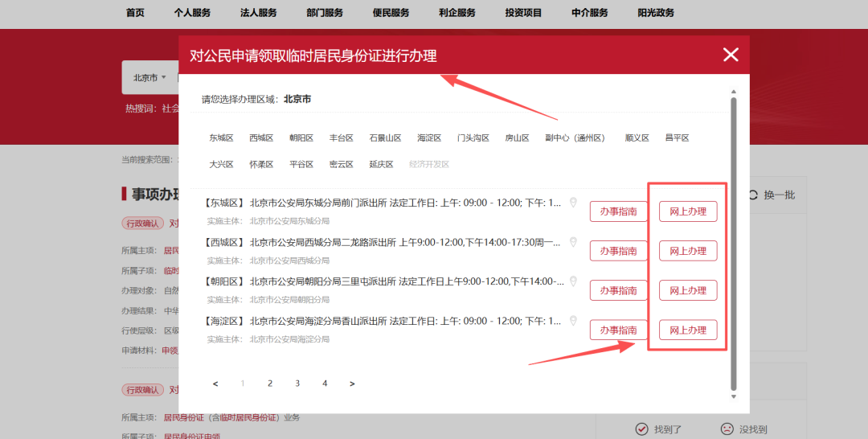Click 办事指南 for 海淀分局香山派出所

click(x=618, y=330)
